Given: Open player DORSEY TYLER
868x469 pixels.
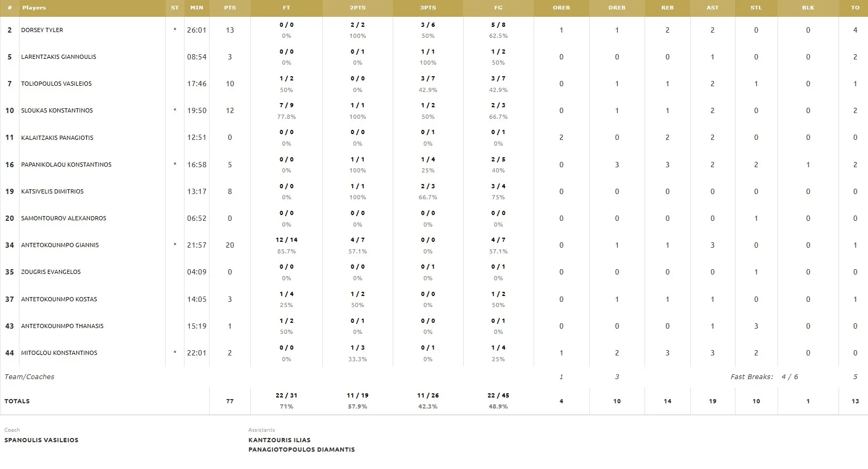Looking at the screenshot, I should [x=42, y=30].
